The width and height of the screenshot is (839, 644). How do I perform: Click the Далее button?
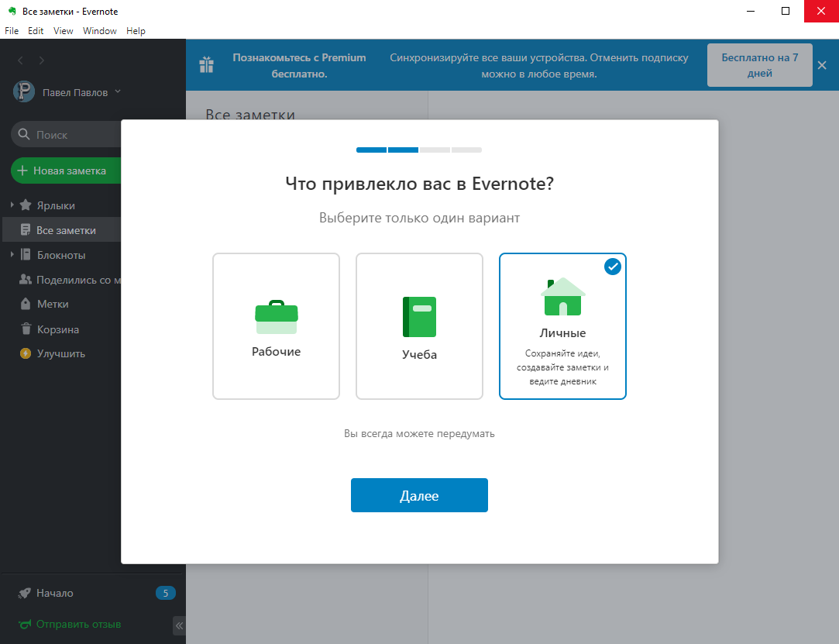coord(419,495)
